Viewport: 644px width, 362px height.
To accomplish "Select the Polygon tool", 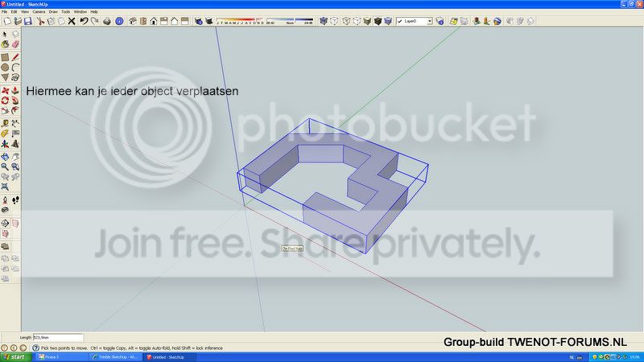I will pyautogui.click(x=5, y=77).
